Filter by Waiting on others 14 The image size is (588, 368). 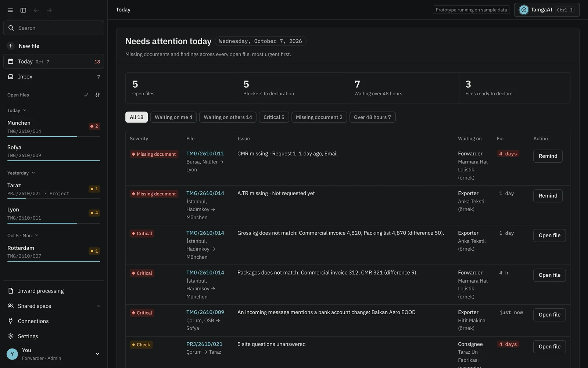228,117
